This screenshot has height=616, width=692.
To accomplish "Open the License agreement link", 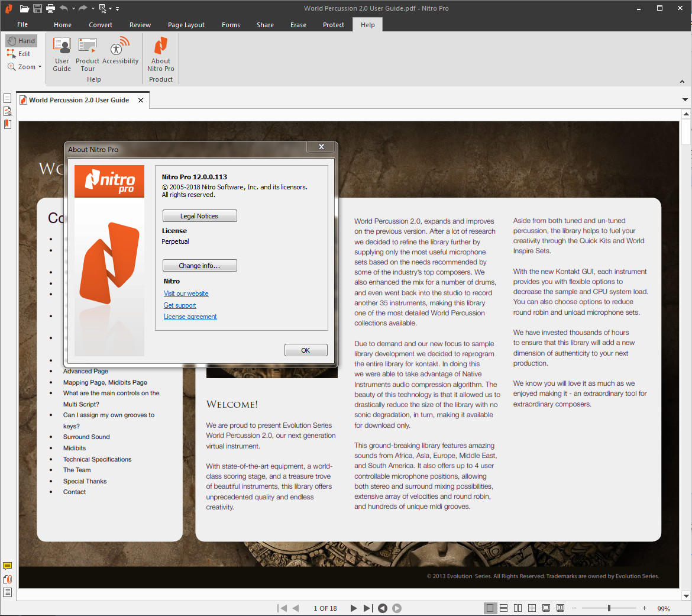I will (x=190, y=317).
